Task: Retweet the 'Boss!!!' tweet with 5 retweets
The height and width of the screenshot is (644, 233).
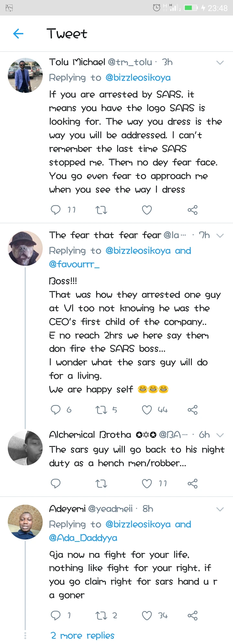Action: (101, 410)
